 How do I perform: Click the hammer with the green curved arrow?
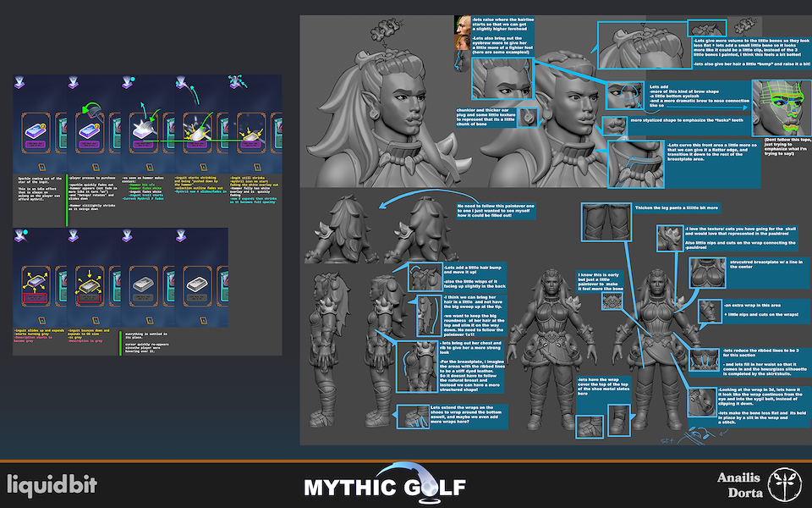click(91, 111)
